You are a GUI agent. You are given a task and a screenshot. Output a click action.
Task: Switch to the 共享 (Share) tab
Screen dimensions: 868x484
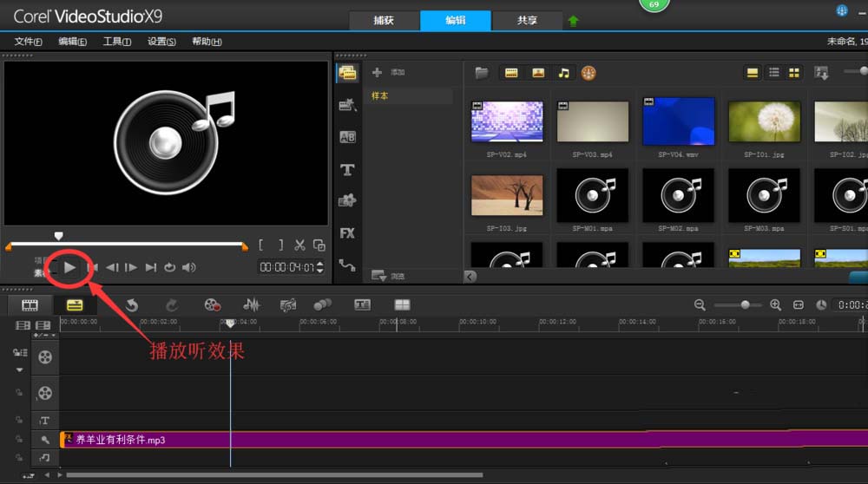tap(527, 21)
